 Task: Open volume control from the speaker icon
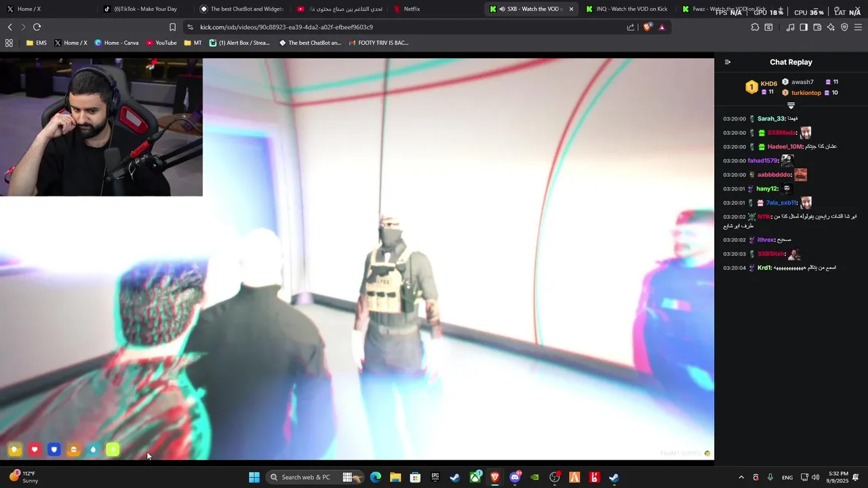816,477
